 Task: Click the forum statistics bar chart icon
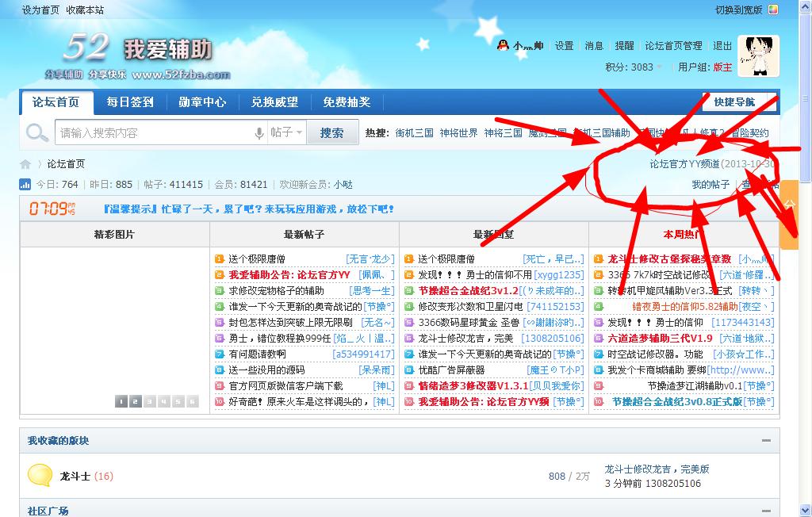pos(25,185)
